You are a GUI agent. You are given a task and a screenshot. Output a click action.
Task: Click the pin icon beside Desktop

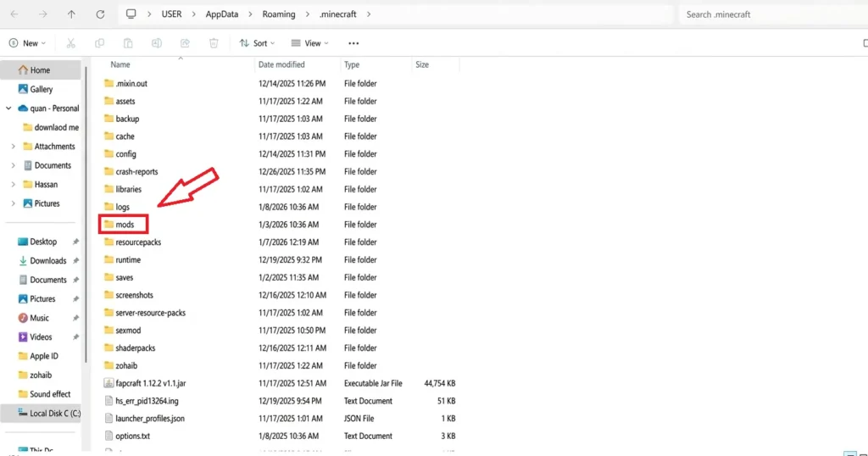tap(75, 242)
